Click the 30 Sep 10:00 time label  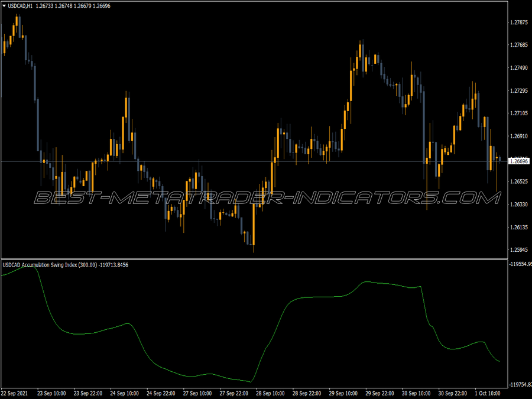click(416, 393)
